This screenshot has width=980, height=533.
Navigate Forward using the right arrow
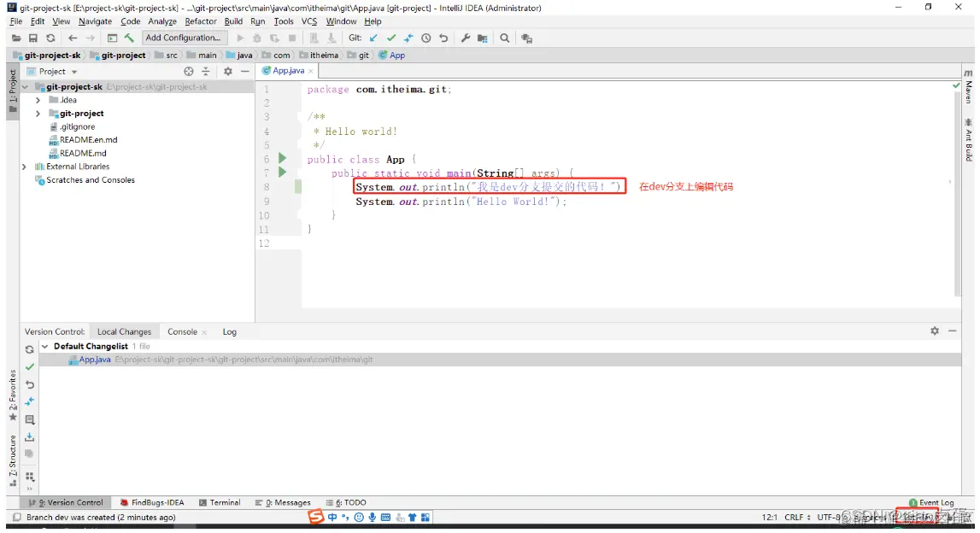(x=90, y=38)
